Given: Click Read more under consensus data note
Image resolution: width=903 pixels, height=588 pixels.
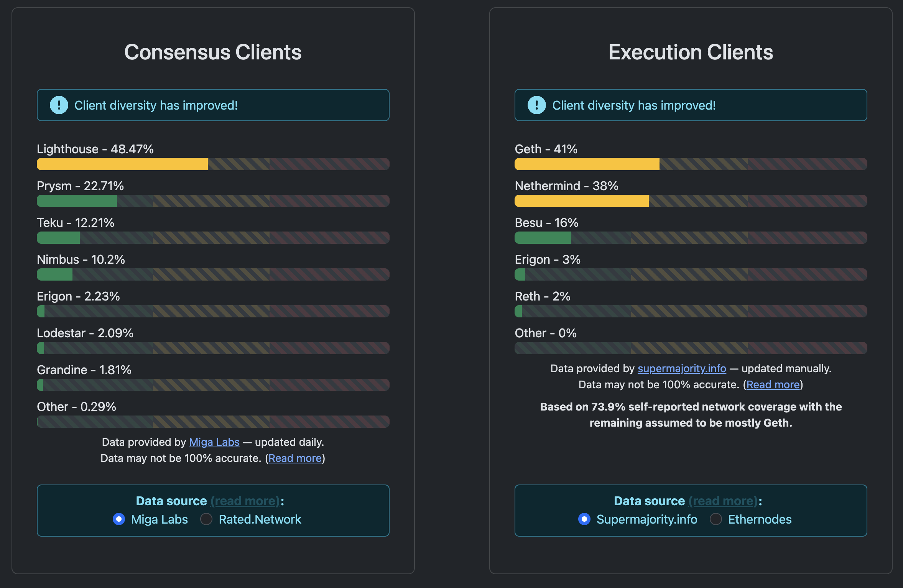Looking at the screenshot, I should [295, 458].
